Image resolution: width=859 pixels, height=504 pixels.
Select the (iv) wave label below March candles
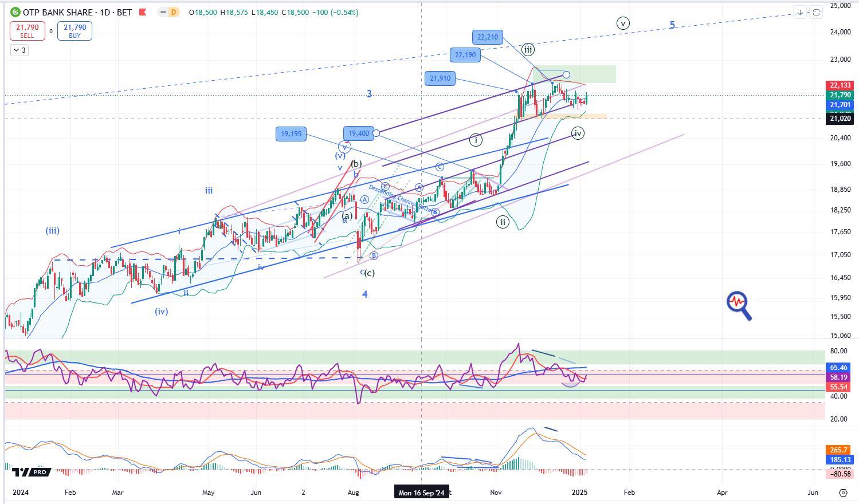(161, 312)
